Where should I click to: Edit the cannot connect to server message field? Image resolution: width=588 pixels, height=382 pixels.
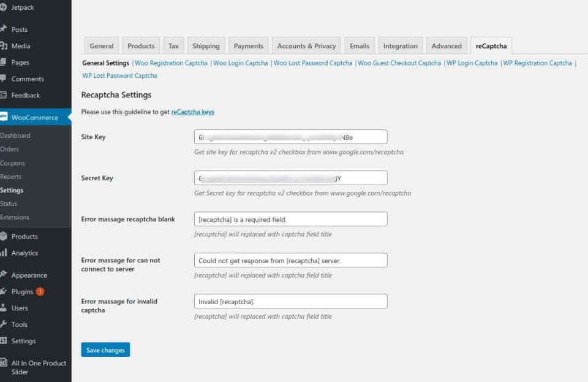pos(290,260)
